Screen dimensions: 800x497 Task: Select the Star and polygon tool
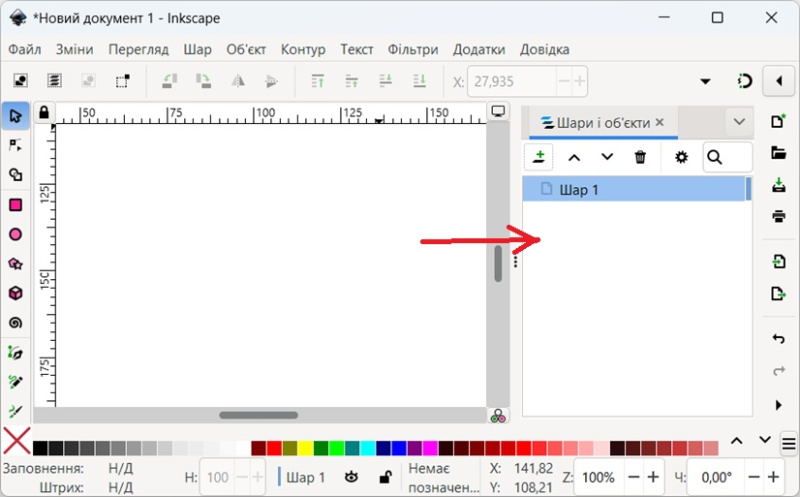(x=15, y=264)
